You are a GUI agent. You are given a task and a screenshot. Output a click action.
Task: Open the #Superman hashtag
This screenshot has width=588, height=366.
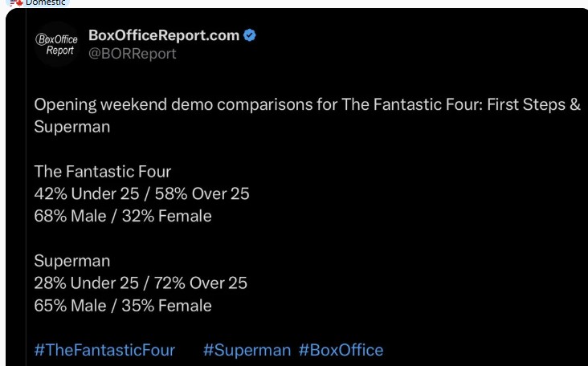point(247,350)
